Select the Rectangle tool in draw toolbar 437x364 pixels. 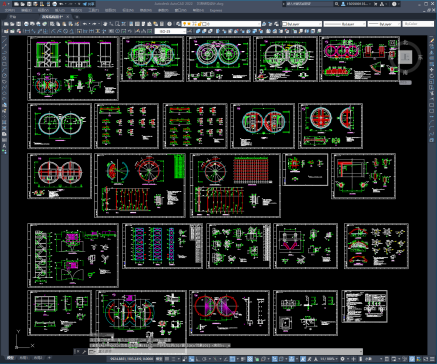coord(4,64)
